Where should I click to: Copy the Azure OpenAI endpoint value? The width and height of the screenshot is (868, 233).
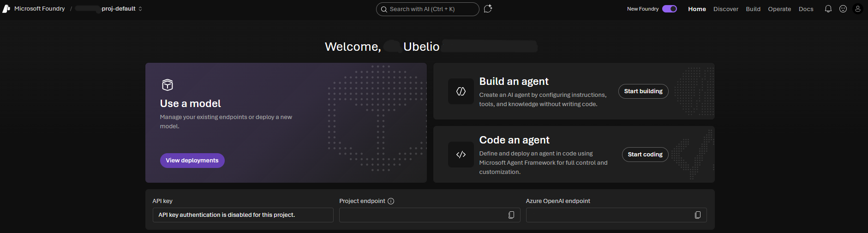click(698, 215)
